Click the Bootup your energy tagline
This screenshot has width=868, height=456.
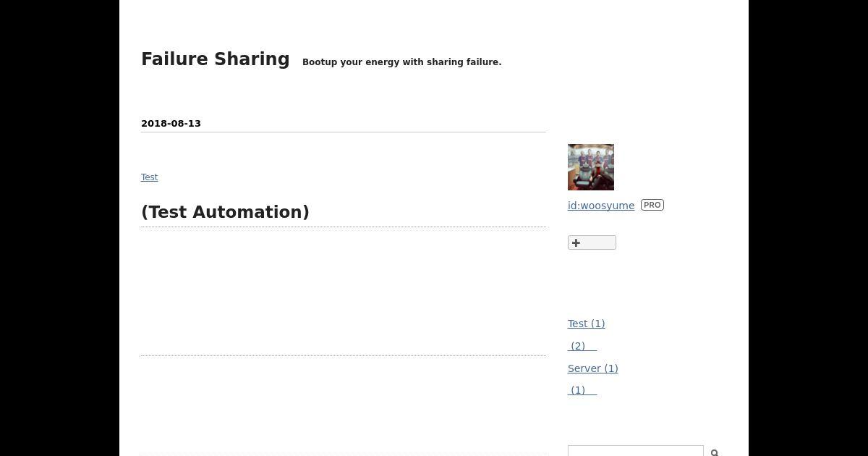click(401, 62)
